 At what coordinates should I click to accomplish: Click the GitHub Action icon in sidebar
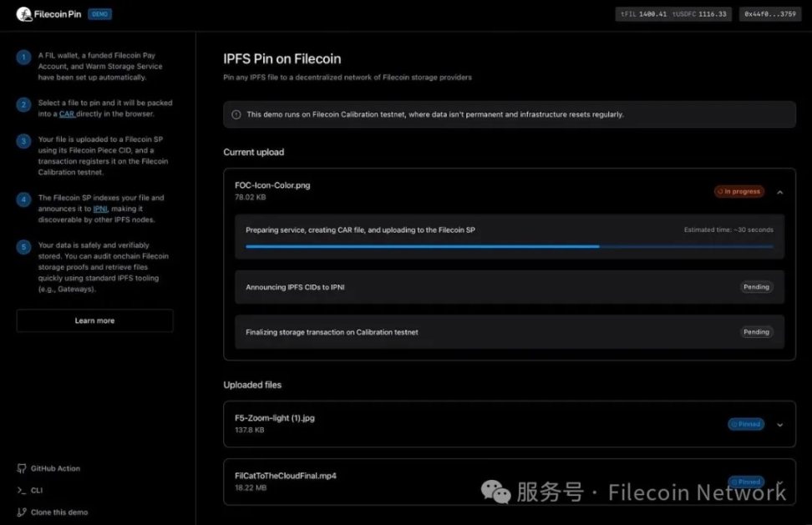click(x=22, y=469)
